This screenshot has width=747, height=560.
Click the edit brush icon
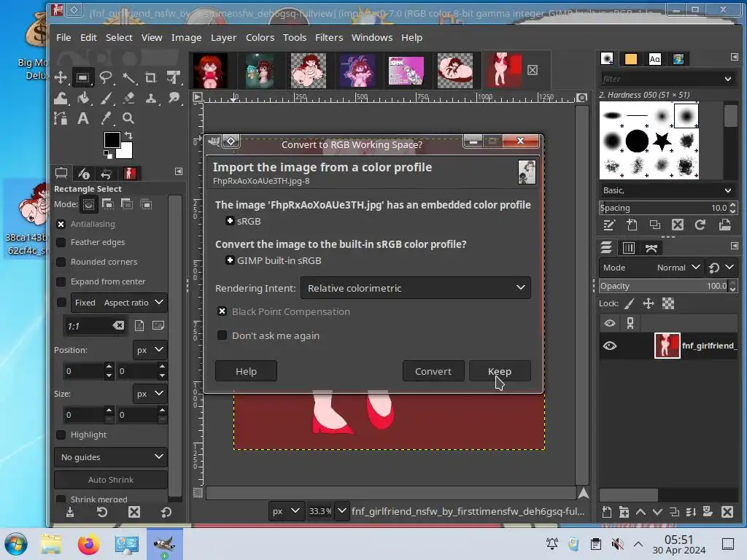click(x=609, y=225)
